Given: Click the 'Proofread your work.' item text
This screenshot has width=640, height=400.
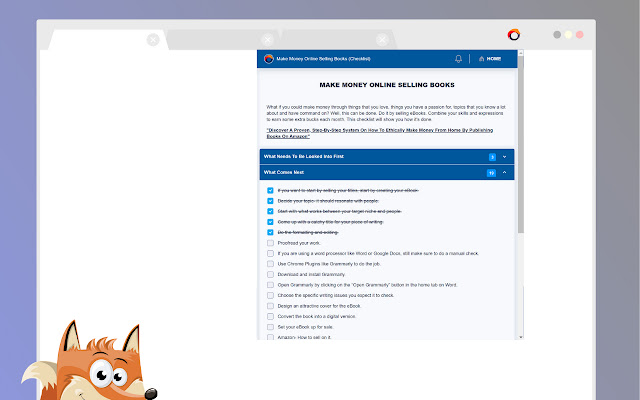Looking at the screenshot, I should [299, 243].
